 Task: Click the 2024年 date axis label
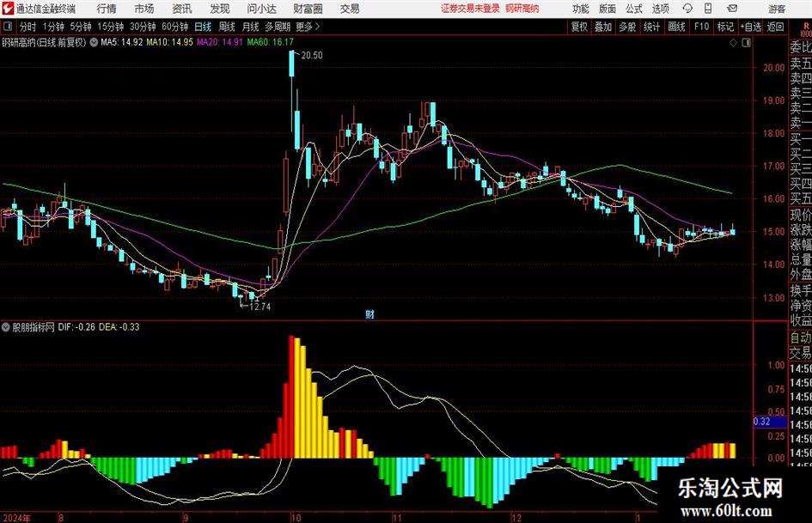coord(16,517)
